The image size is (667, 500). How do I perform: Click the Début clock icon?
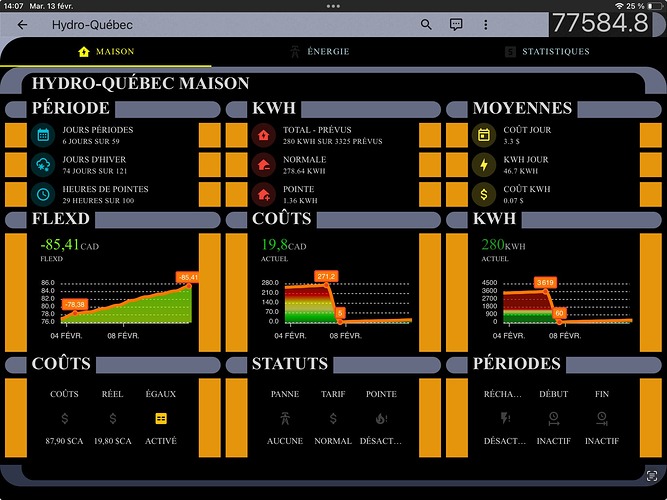point(553,419)
